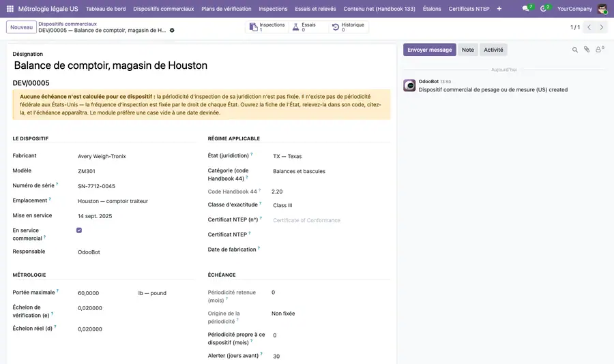Image resolution: width=614 pixels, height=364 pixels.
Task: Click the user avatar in the navbar
Action: coord(602,9)
